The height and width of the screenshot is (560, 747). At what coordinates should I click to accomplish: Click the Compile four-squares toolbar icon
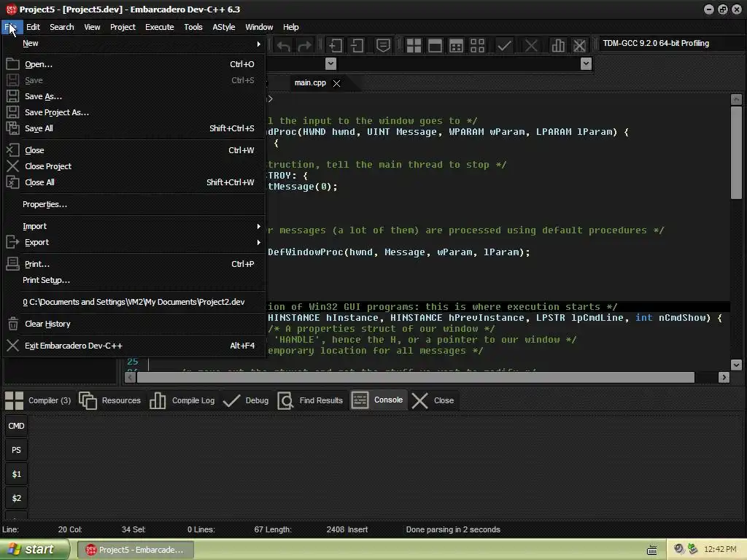414,46
